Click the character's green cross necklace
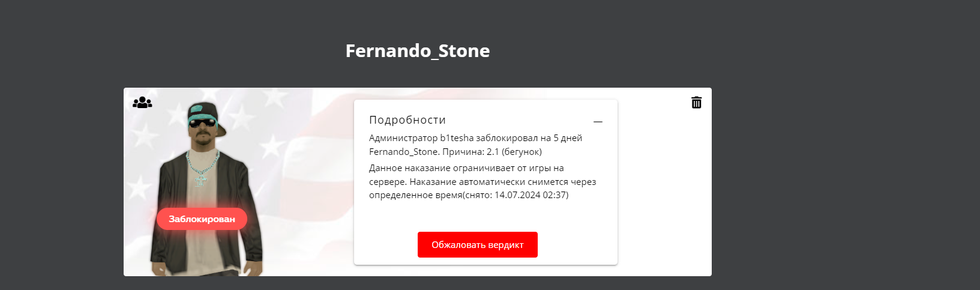This screenshot has width=980, height=290. (x=201, y=180)
